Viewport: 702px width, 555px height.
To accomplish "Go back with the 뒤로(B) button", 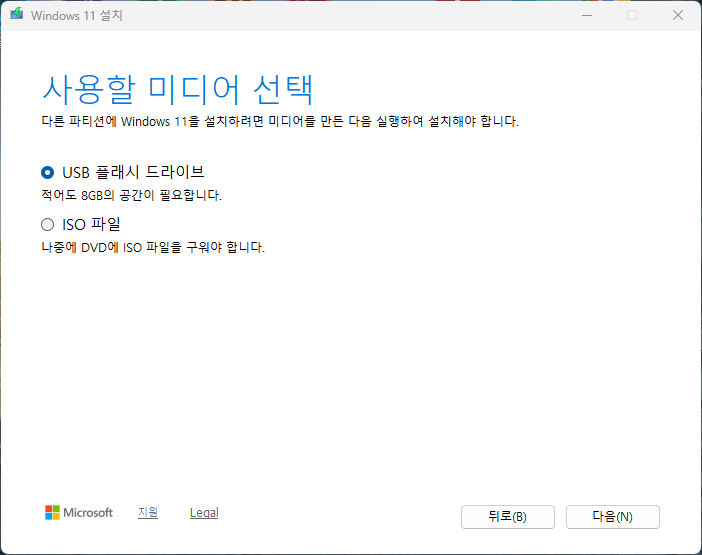I will 508,517.
